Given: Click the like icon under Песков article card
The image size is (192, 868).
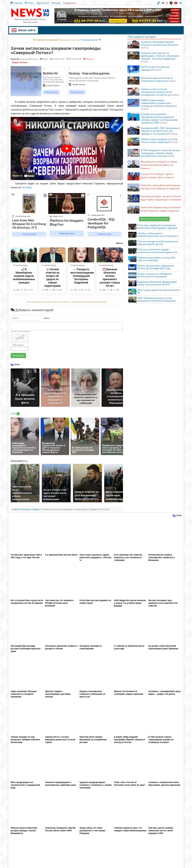Looking at the screenshot, I should click(43, 290).
